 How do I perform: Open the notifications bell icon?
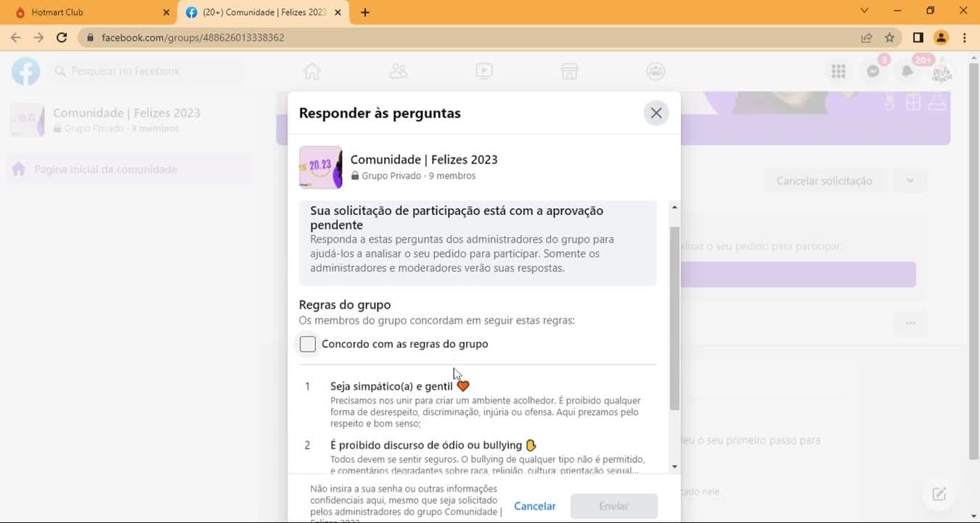[907, 71]
